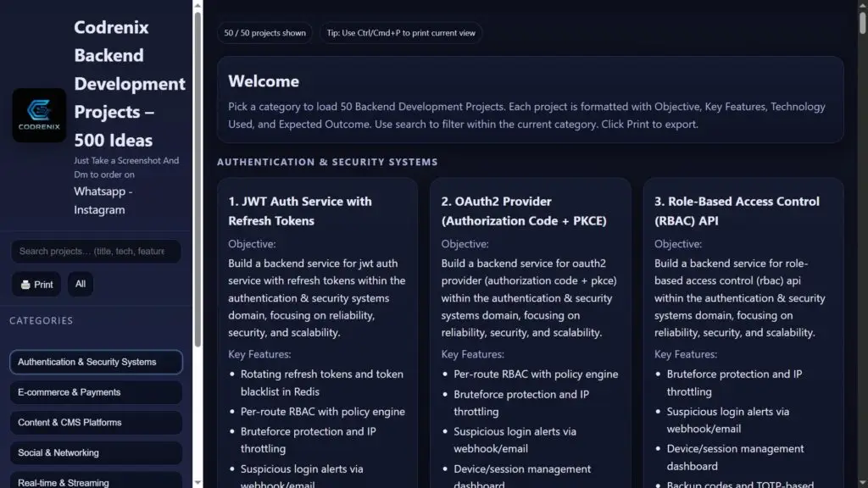868x488 pixels.
Task: Select Authentication & Security Systems category
Action: [x=96, y=362]
